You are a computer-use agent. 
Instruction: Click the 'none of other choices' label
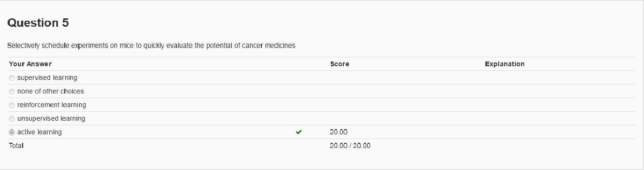click(51, 91)
